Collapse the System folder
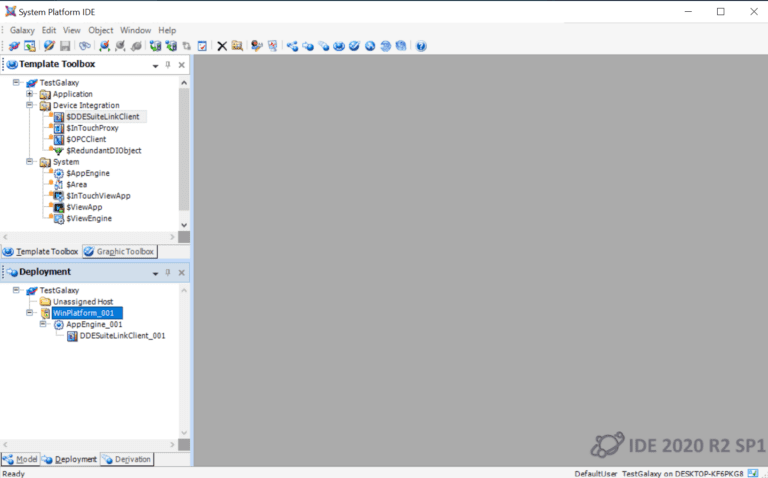Image resolution: width=768 pixels, height=478 pixels. [29, 161]
